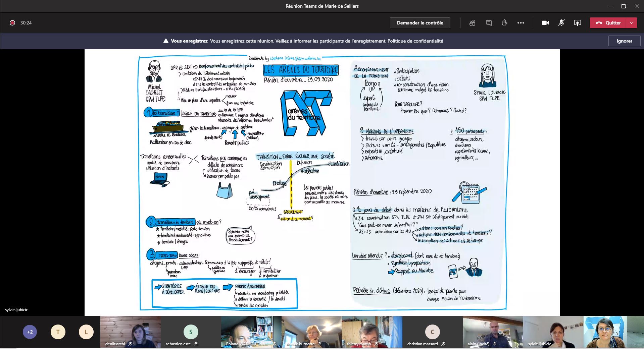The image size is (644, 349).
Task: Open the meeting chat conversation
Action: 489,23
